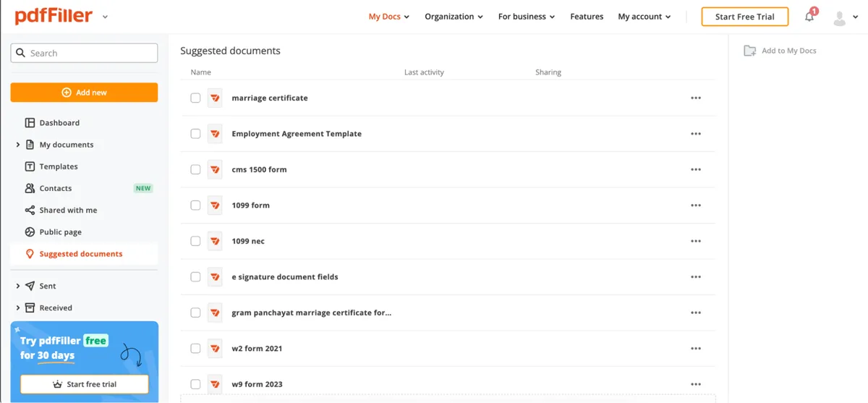This screenshot has height=403, width=868.
Task: Open the My Docs dropdown menu
Action: pos(389,17)
